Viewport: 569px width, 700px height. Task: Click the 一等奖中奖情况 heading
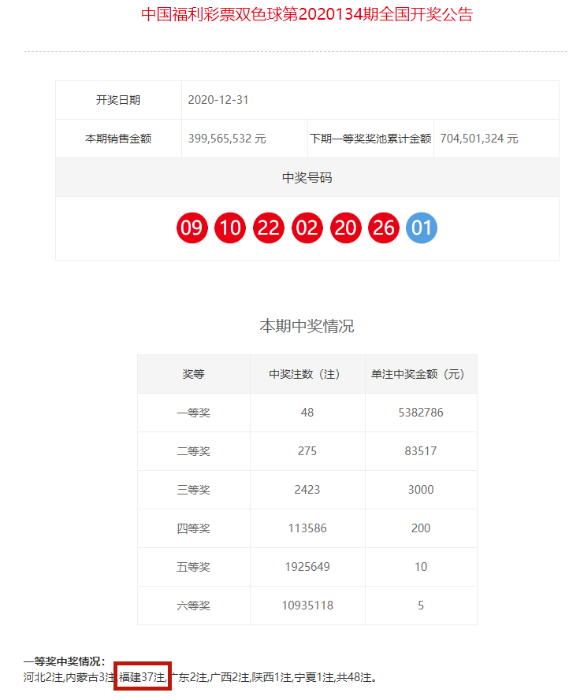pos(64,661)
